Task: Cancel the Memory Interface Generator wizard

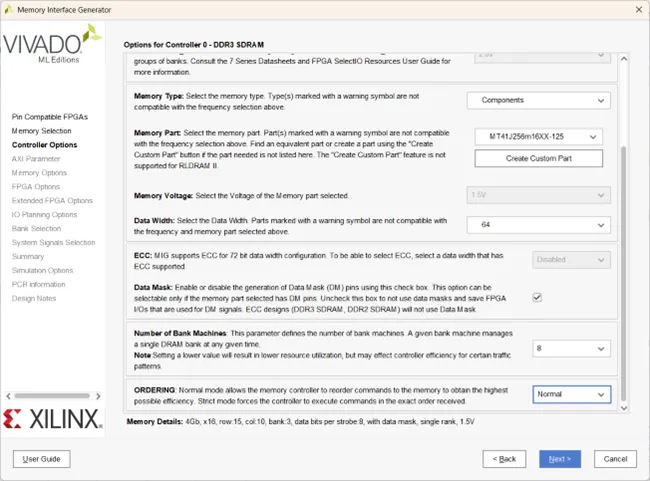Action: (615, 459)
